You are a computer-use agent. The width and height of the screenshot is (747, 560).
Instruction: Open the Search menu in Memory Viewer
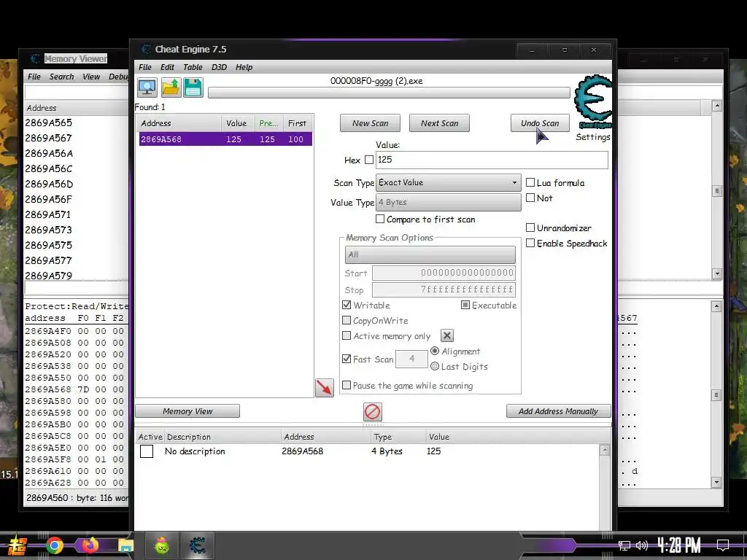(61, 77)
